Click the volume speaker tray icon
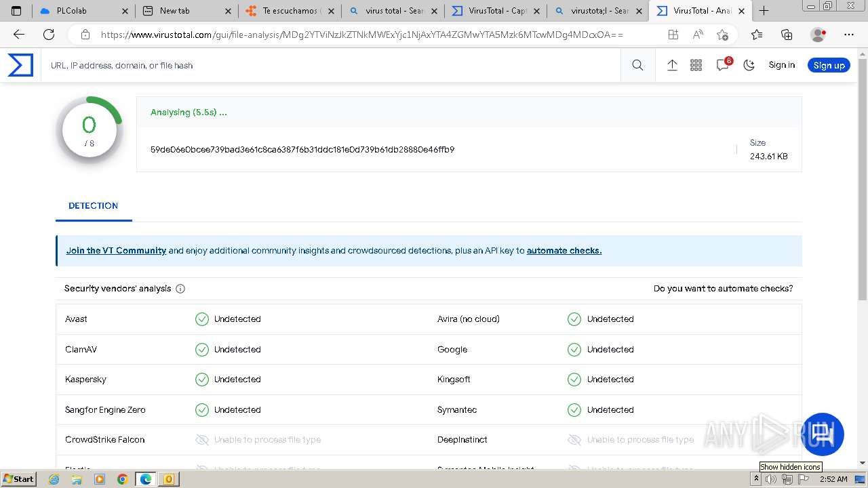This screenshot has height=488, width=868. click(771, 479)
